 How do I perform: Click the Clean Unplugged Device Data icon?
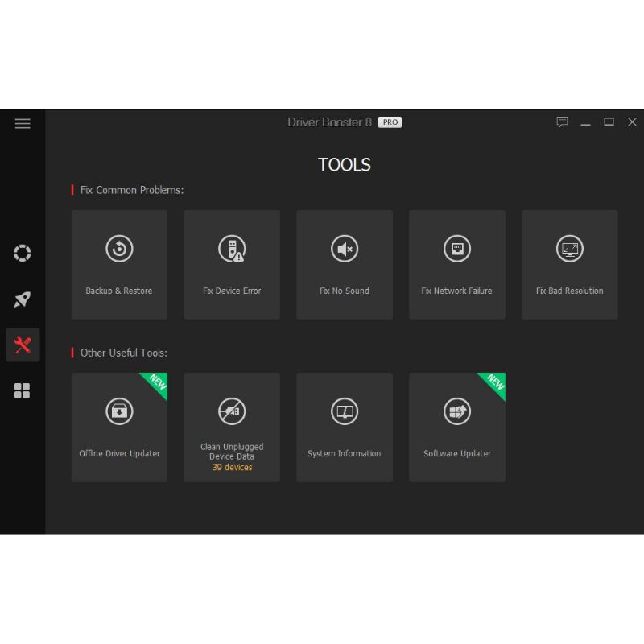[x=232, y=411]
